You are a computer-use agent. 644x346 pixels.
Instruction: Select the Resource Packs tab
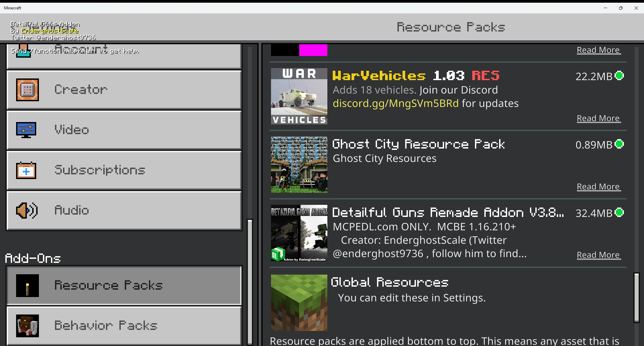(124, 286)
